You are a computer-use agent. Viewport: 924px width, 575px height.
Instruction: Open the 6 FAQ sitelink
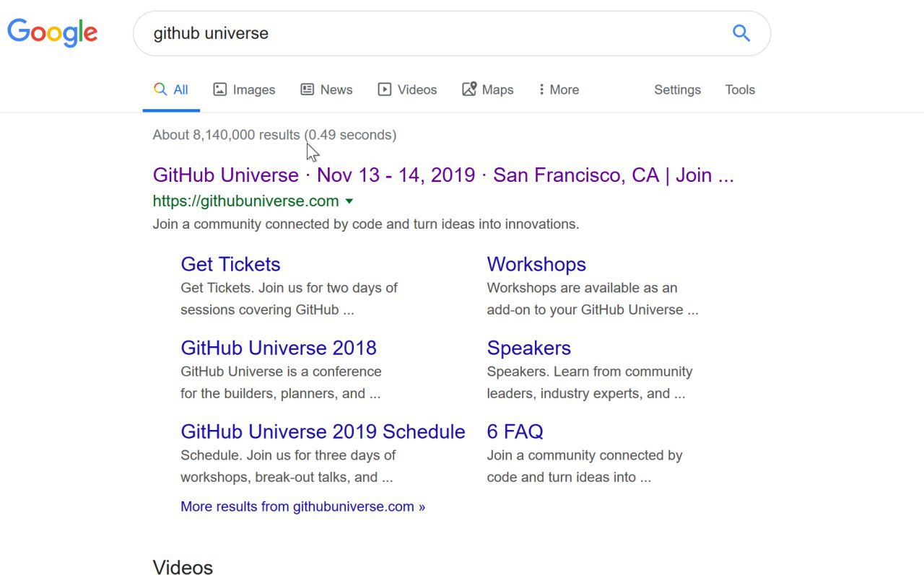(515, 431)
